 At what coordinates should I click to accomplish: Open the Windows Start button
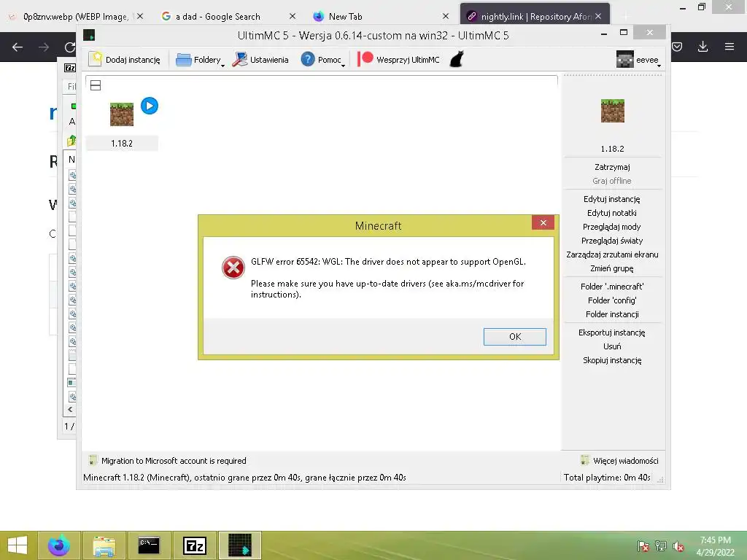click(x=18, y=545)
